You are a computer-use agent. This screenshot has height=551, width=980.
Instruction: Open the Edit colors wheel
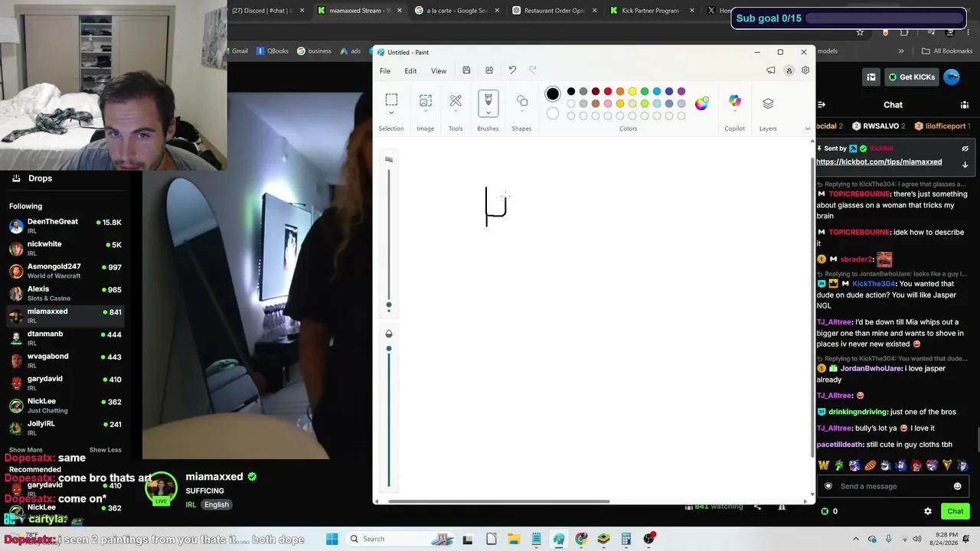tap(701, 103)
